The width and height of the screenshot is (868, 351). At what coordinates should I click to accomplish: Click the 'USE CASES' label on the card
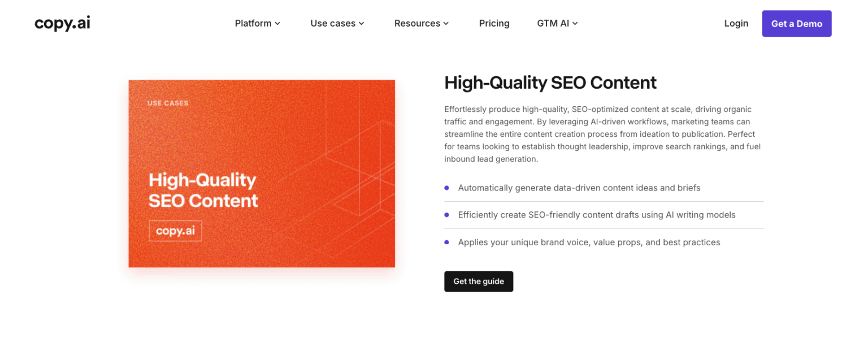[x=168, y=103]
